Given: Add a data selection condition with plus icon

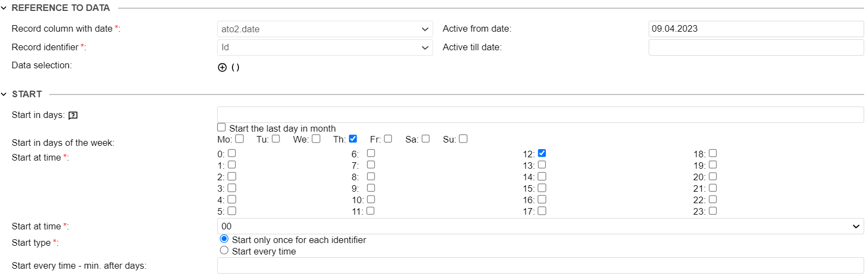Looking at the screenshot, I should tap(222, 67).
